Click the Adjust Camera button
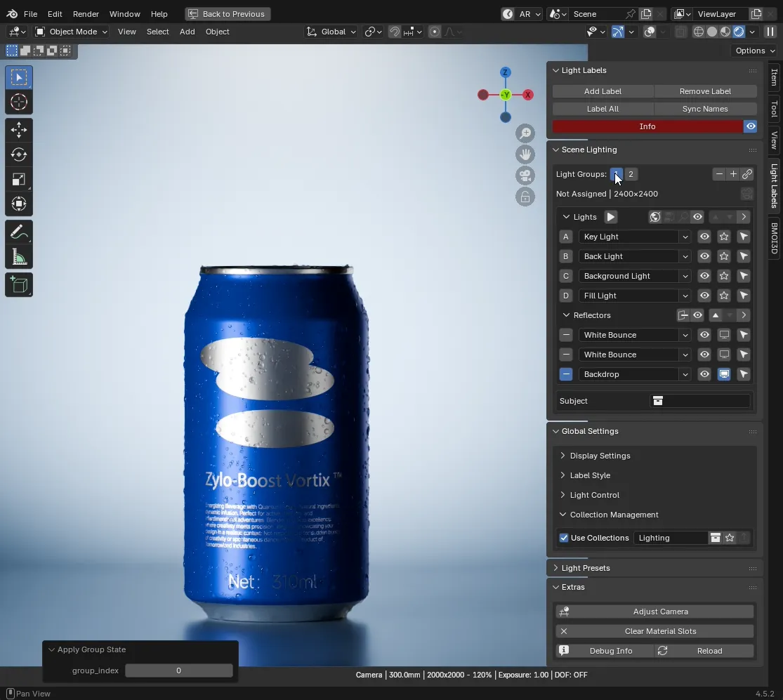Viewport: 783px width, 700px height. click(x=654, y=612)
